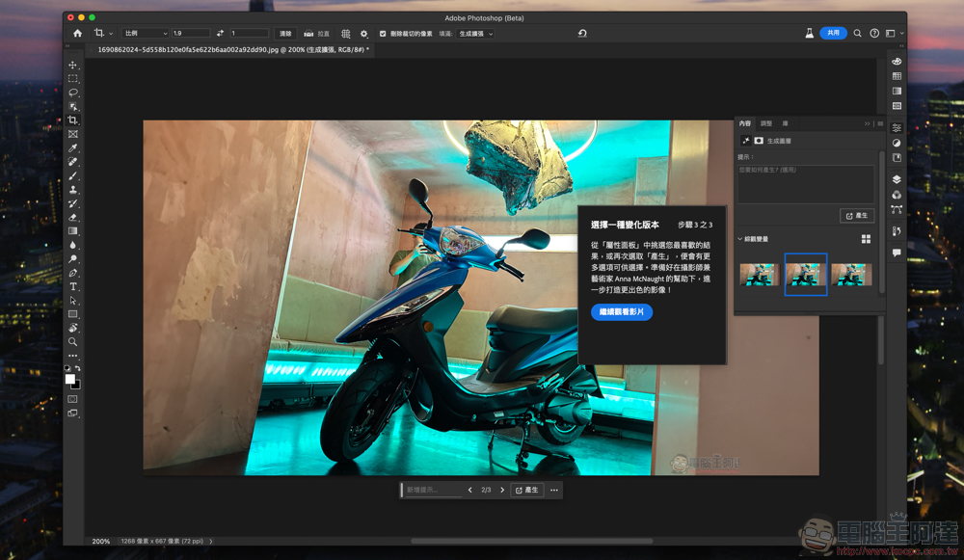964x560 pixels.
Task: Collapse the properties panel double-arrow
Action: (868, 123)
